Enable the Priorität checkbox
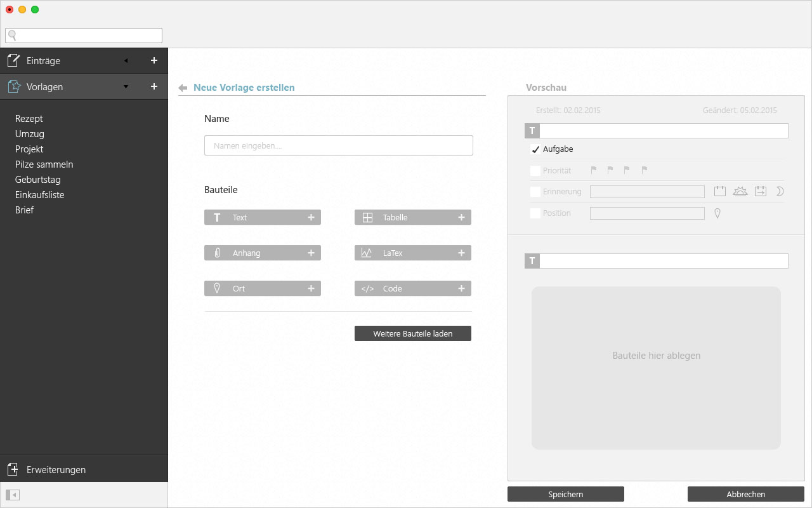Screen dimensions: 812x508 point(535,171)
